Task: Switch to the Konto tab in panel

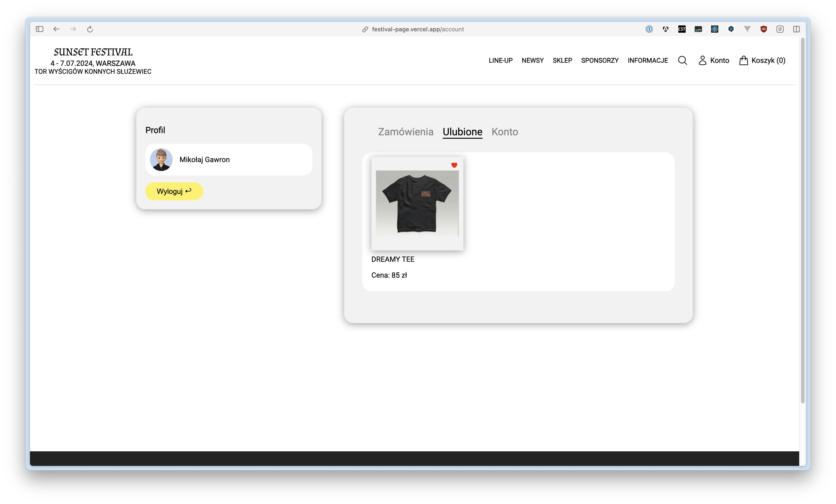Action: click(x=505, y=132)
